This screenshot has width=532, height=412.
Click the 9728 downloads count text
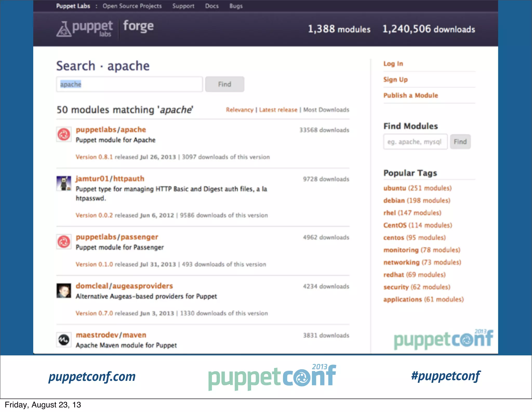point(326,179)
